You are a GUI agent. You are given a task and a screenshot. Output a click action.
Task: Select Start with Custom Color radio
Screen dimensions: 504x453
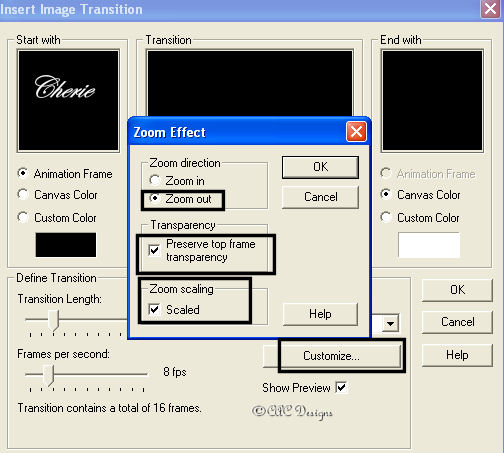click(x=23, y=217)
